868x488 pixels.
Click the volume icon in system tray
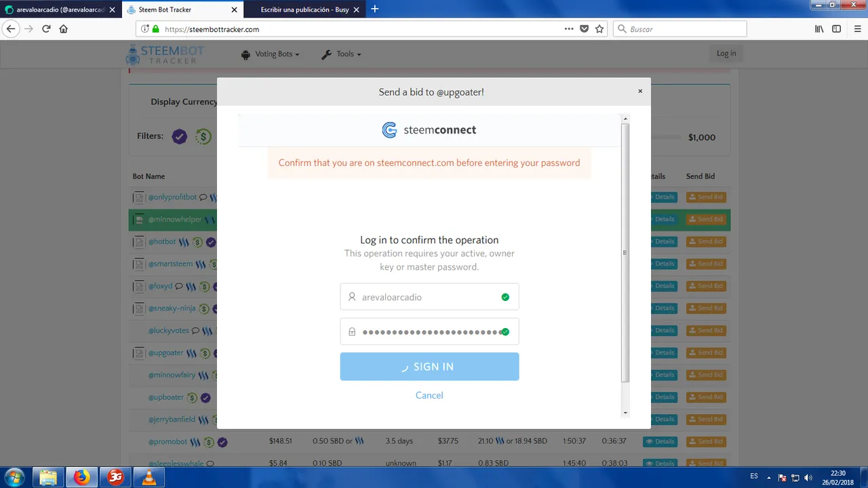[x=808, y=478]
